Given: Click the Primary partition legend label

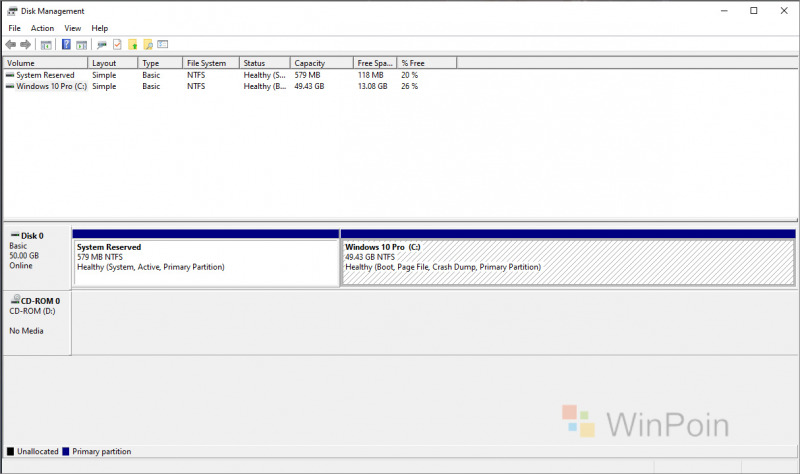Looking at the screenshot, I should click(x=102, y=452).
